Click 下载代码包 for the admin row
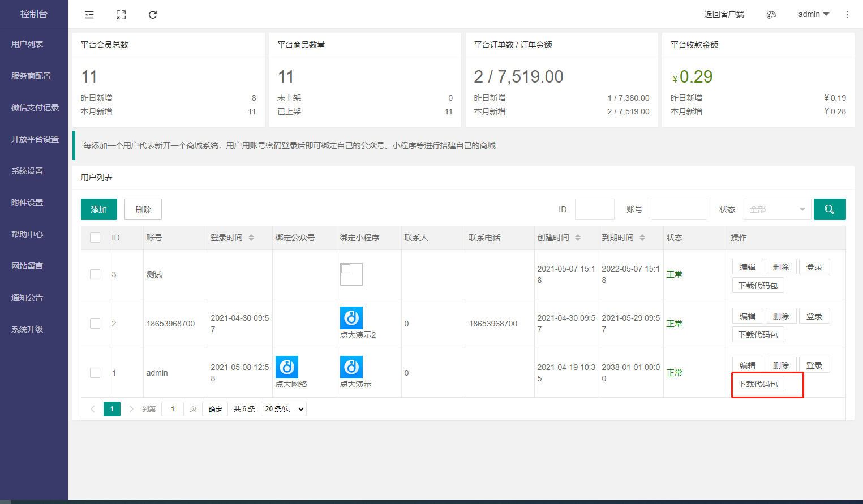Viewport: 863px width, 504px height. point(758,384)
